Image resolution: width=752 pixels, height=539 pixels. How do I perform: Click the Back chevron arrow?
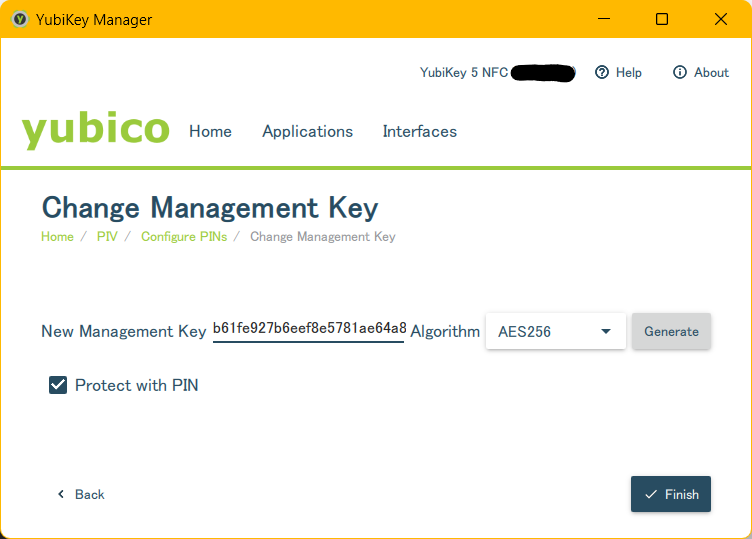(x=61, y=494)
